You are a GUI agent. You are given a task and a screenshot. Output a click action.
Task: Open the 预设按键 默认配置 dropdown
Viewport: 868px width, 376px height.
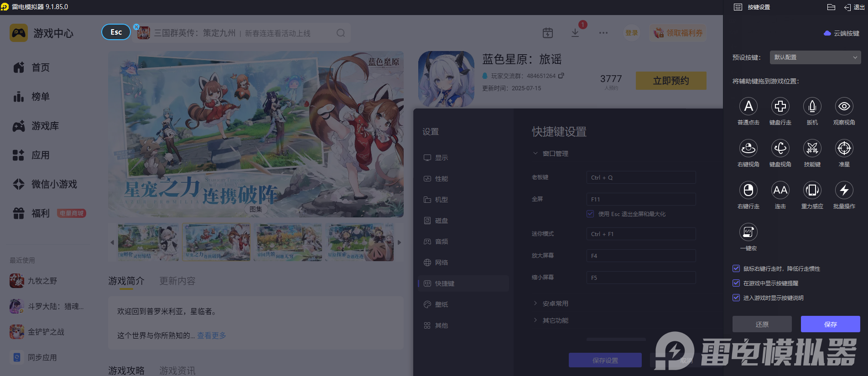[x=815, y=57]
